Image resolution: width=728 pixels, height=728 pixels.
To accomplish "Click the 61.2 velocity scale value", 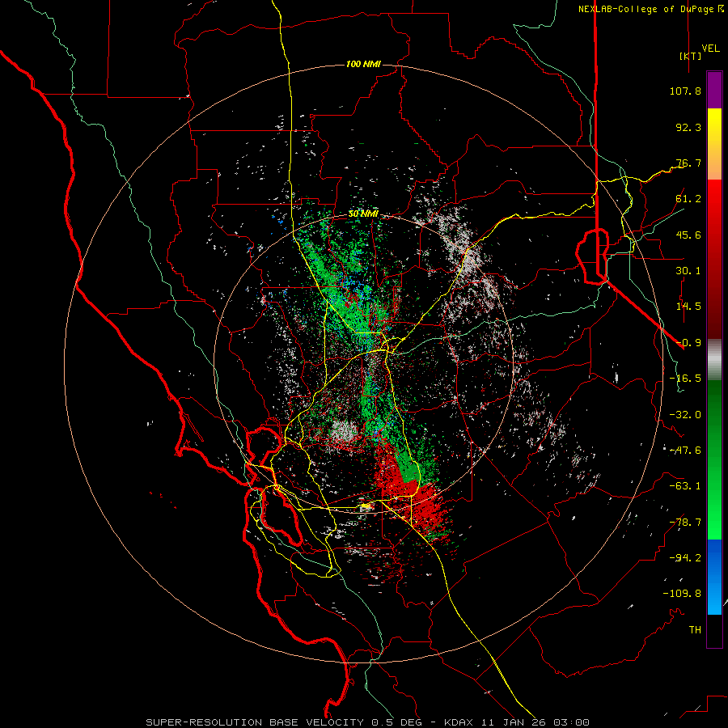I will coord(688,199).
